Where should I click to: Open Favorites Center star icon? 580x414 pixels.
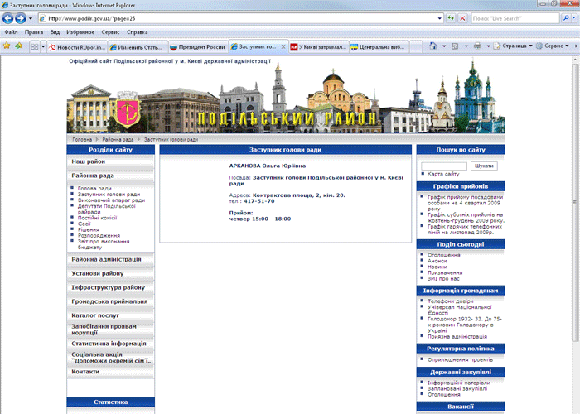point(6,46)
